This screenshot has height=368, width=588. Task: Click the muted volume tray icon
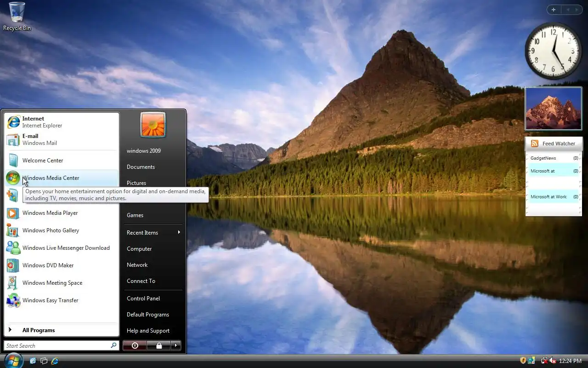553,361
